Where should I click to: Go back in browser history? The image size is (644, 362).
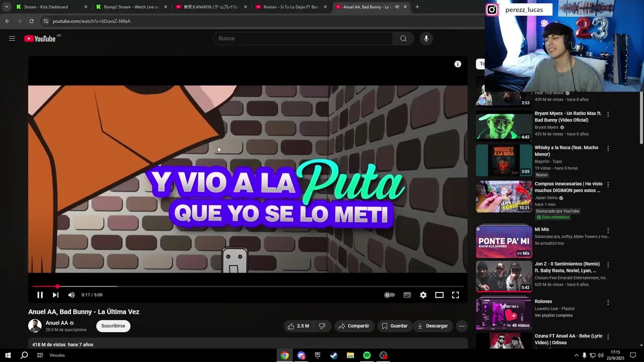[7, 21]
